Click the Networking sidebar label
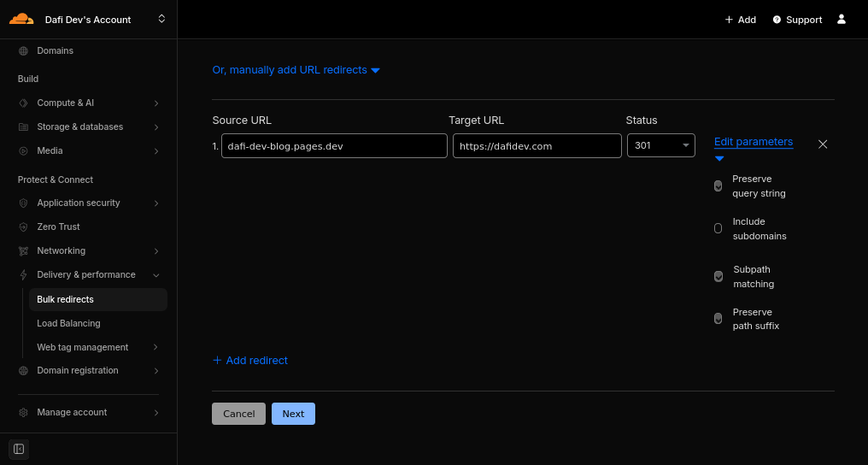This screenshot has width=868, height=465. tap(61, 250)
